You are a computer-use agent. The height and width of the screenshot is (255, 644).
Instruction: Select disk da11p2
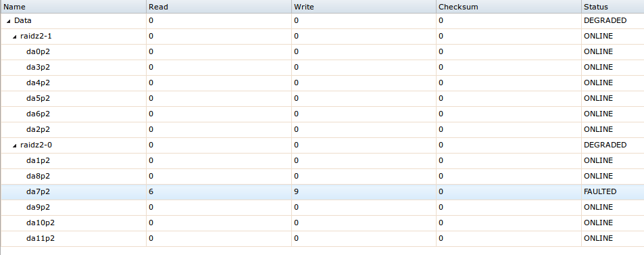(x=41, y=239)
